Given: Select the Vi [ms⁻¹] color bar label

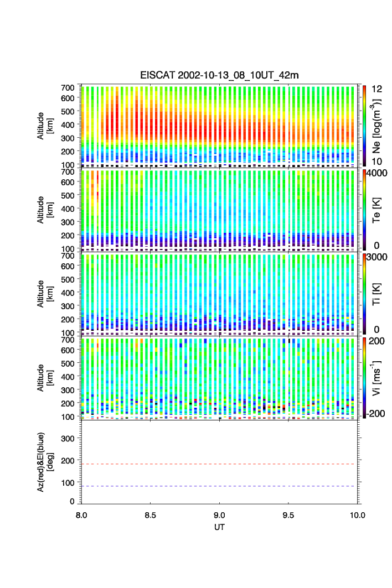Looking at the screenshot, I should coord(376,378).
